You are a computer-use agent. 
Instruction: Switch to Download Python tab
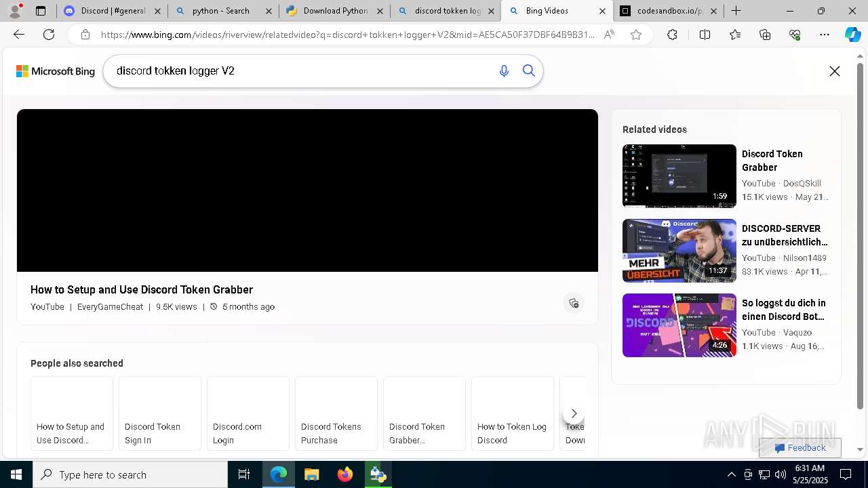click(334, 11)
